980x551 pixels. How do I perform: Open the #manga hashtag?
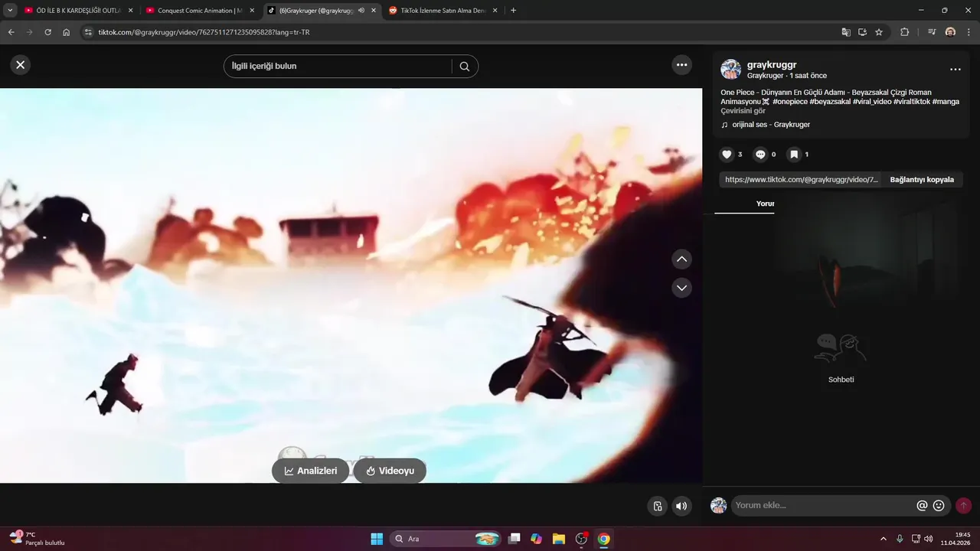[946, 102]
